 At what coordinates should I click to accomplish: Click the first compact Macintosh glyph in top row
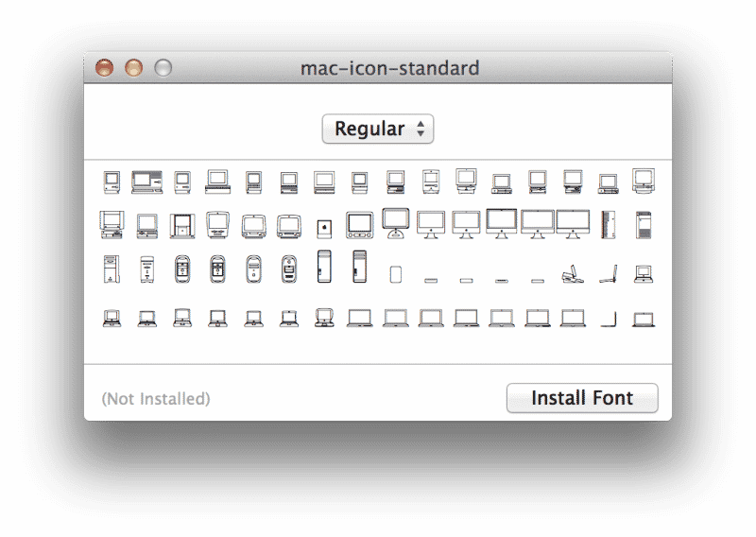(112, 181)
